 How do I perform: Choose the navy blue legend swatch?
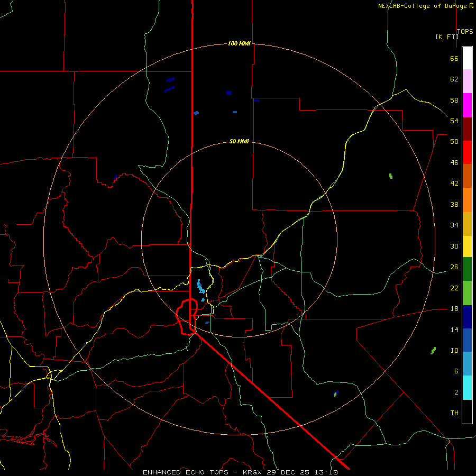467,317
